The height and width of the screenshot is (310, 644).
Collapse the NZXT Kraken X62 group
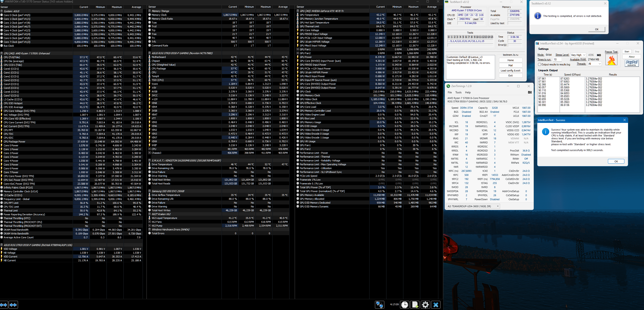click(150, 214)
